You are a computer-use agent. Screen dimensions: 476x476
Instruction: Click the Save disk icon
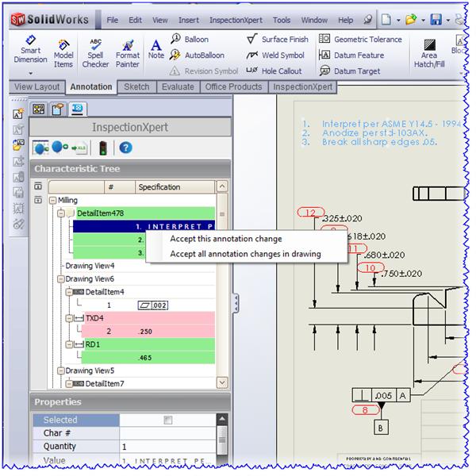(x=436, y=20)
